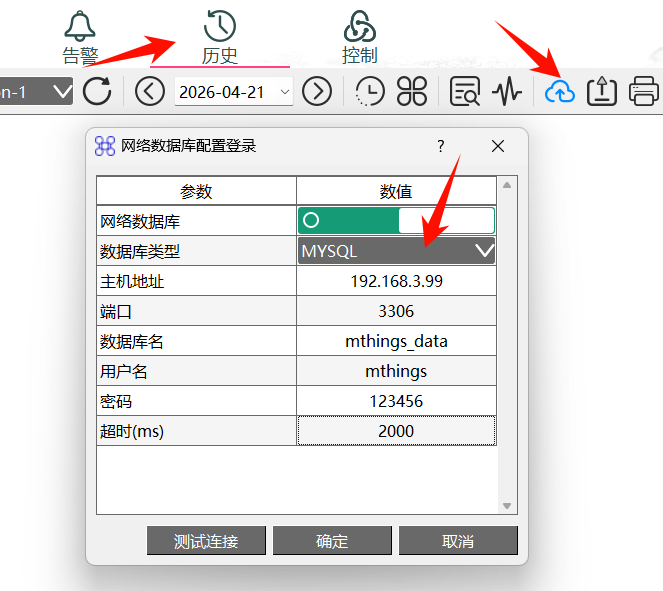
Task: Go to previous day arrow
Action: [x=150, y=91]
